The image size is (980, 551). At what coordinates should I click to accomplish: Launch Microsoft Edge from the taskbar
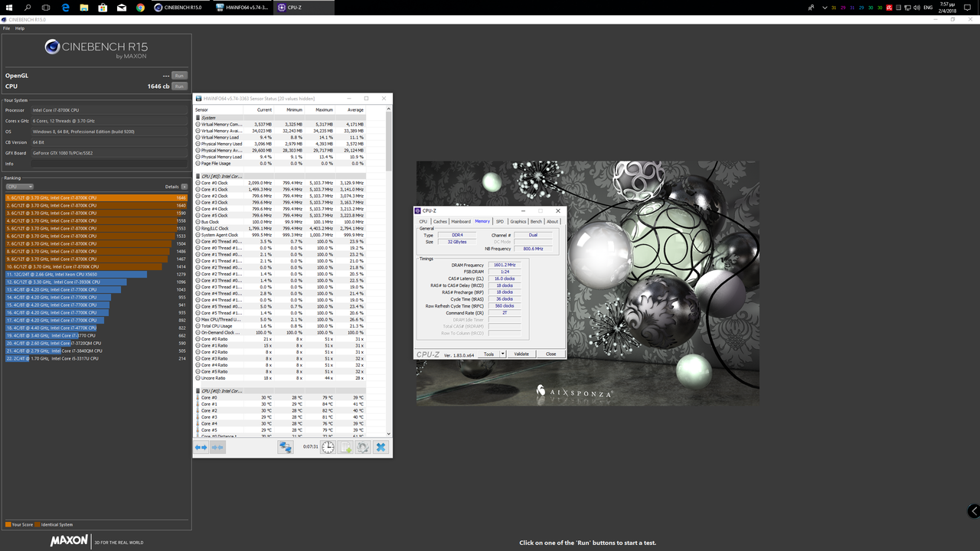(x=65, y=7)
